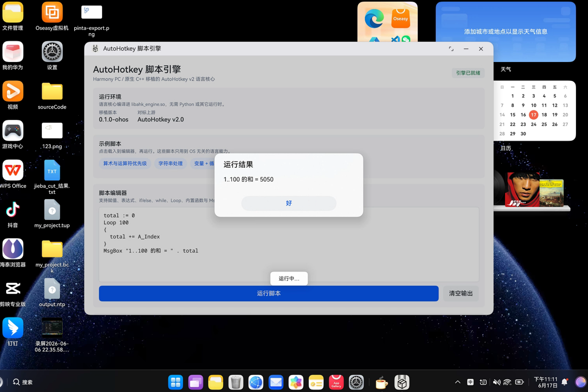Click the 添加城市或地点 weather widget
The width and height of the screenshot is (588, 392).
click(506, 32)
